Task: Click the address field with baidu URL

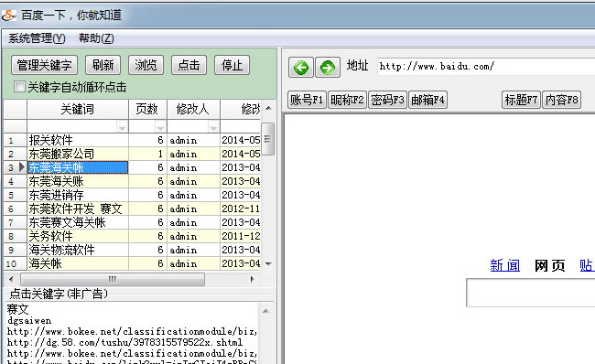Action: (x=486, y=67)
